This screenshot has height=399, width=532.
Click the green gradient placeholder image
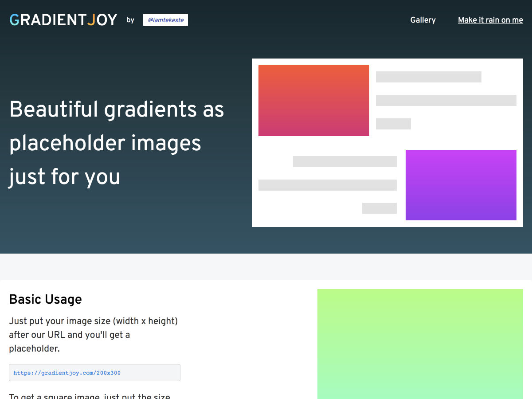coord(420,344)
